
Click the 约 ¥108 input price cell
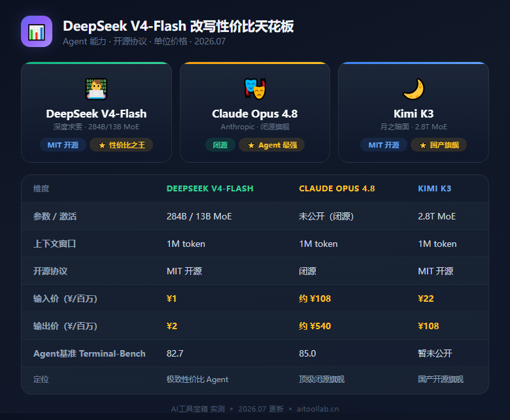[x=315, y=299]
